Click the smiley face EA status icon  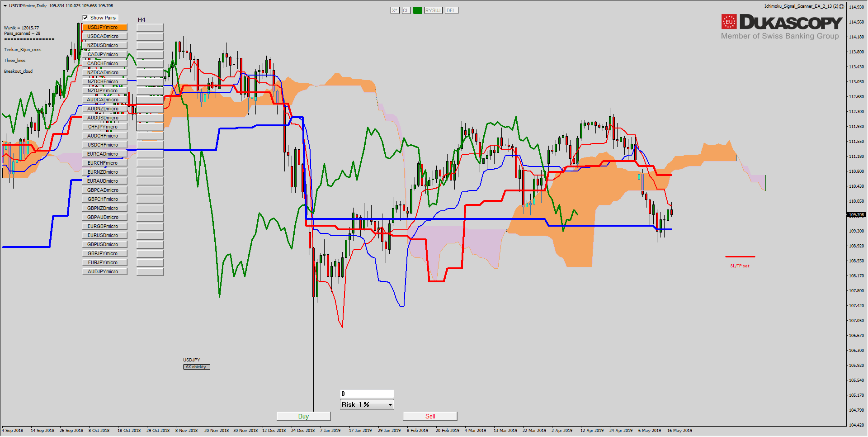[x=841, y=6]
